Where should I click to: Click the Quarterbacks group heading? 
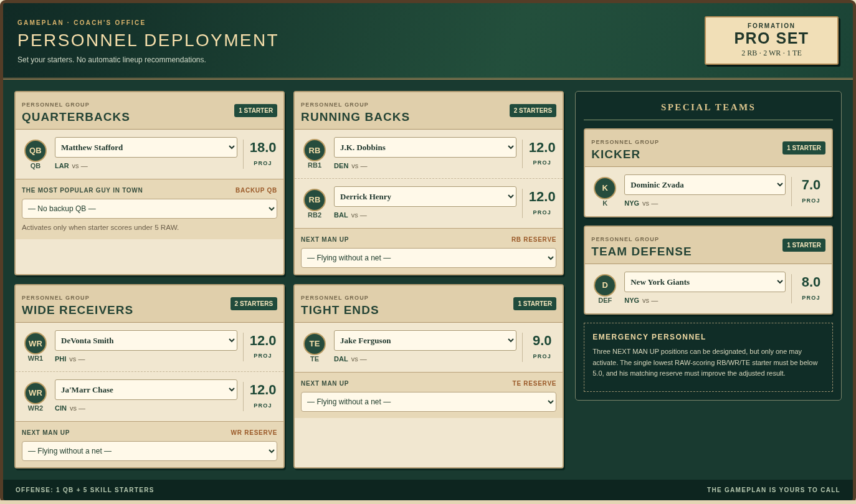pos(76,117)
